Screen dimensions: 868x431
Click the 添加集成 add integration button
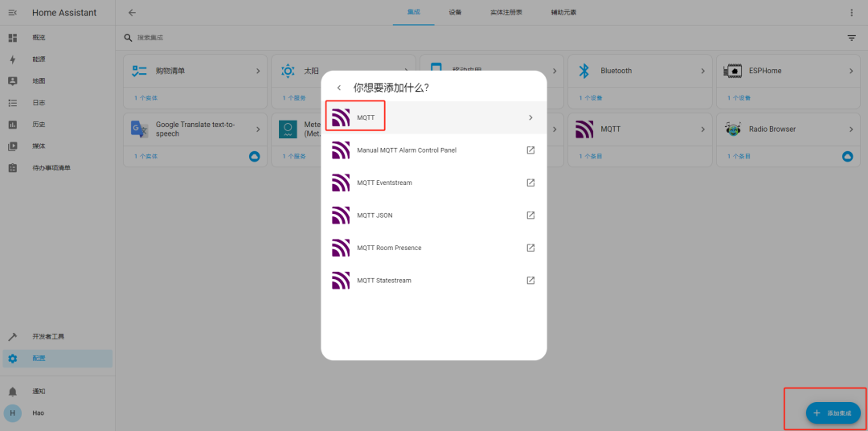coord(833,413)
